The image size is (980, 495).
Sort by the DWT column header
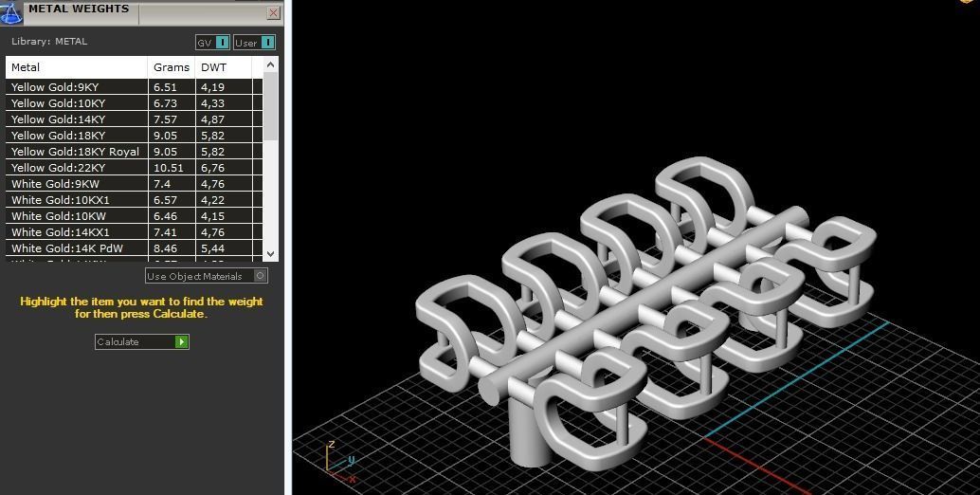pos(223,67)
